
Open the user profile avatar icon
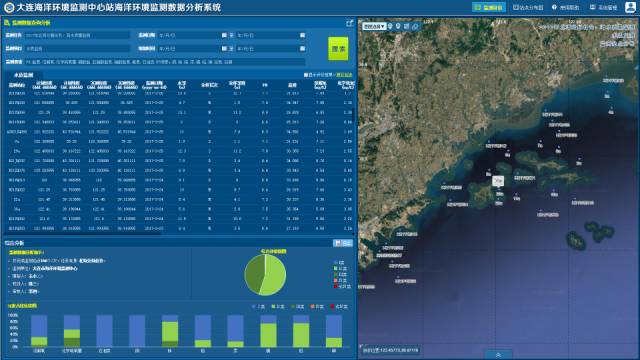tap(630, 7)
